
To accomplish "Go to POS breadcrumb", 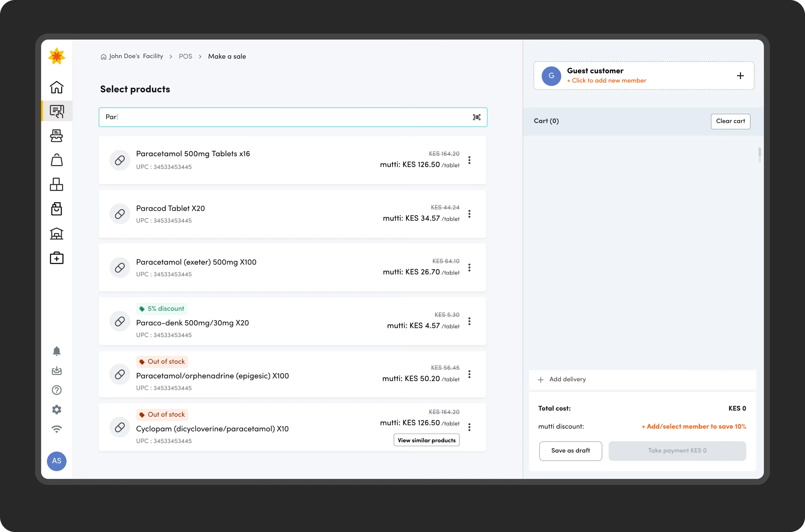I will tap(185, 56).
